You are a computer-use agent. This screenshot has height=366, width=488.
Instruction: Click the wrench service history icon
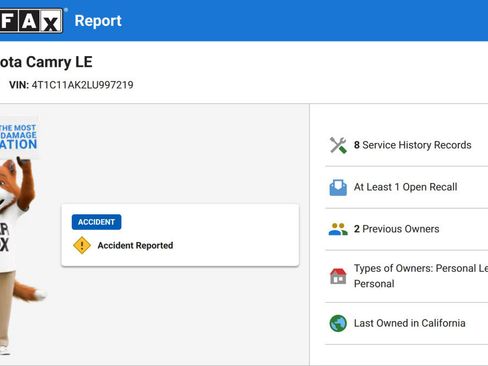tap(338, 145)
